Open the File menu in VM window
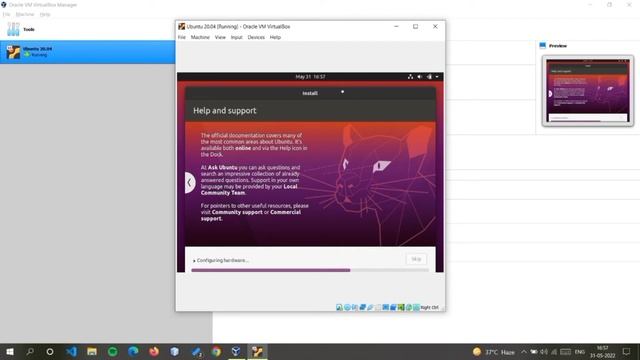 (182, 37)
